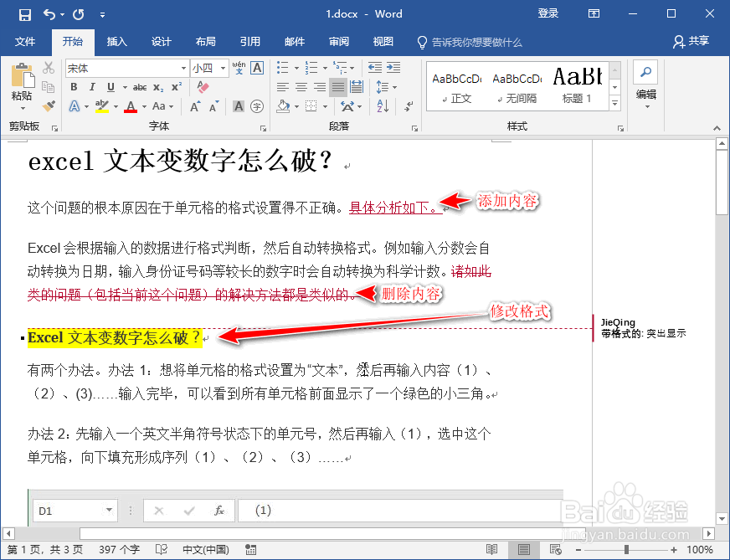
Task: Toggle Align Left
Action: tap(283, 87)
